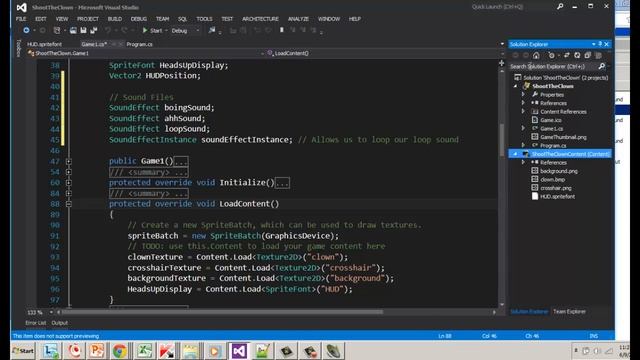Open the Output panel tab
This screenshot has height=360, width=640.
(x=60, y=323)
